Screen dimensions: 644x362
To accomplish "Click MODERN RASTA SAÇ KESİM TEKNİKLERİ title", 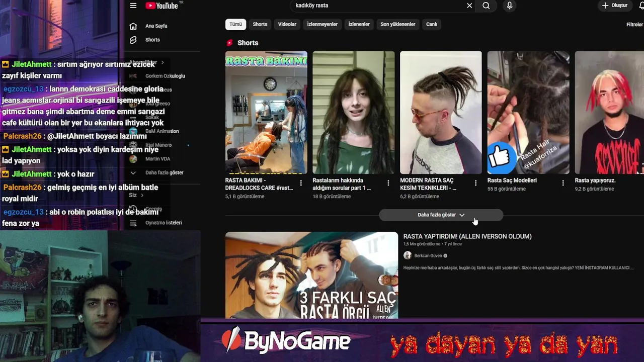I will coord(428,184).
